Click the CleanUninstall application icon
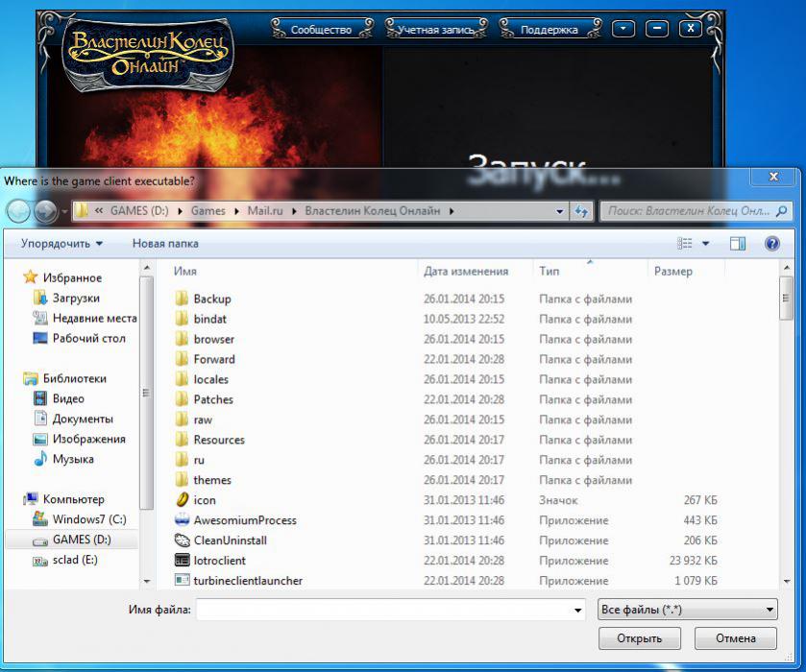 pos(183,540)
